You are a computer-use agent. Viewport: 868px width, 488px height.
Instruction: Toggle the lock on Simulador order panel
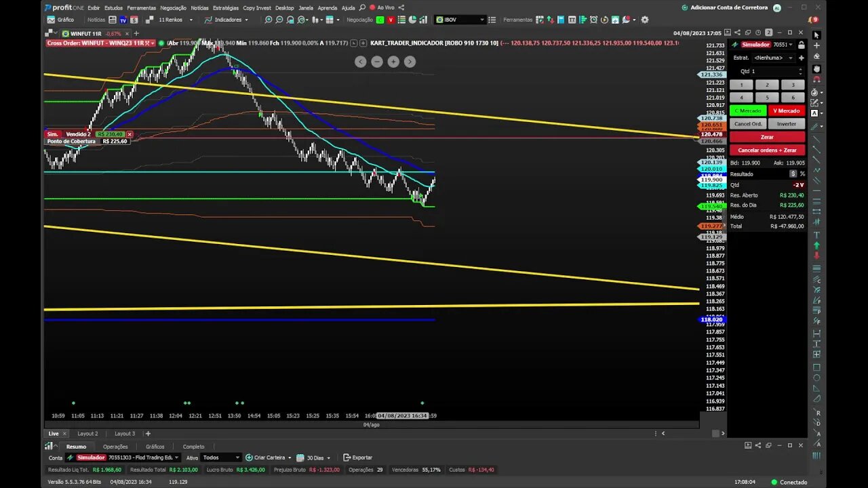coord(801,45)
